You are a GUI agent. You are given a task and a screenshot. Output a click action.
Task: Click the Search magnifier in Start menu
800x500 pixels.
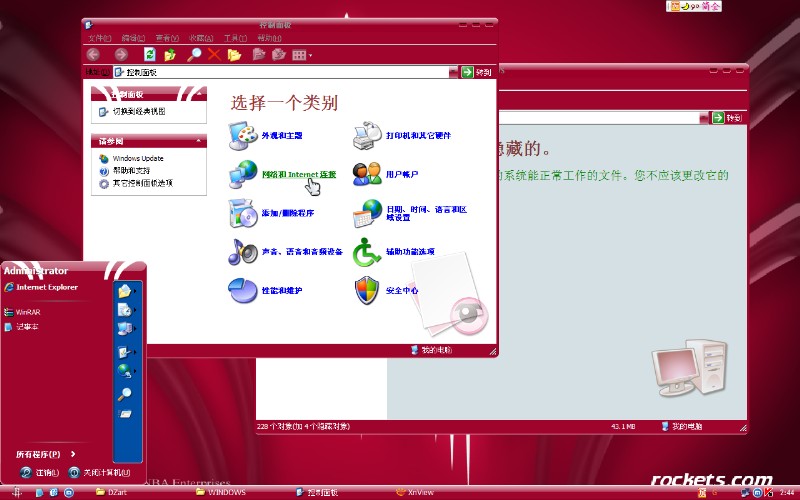[125, 393]
